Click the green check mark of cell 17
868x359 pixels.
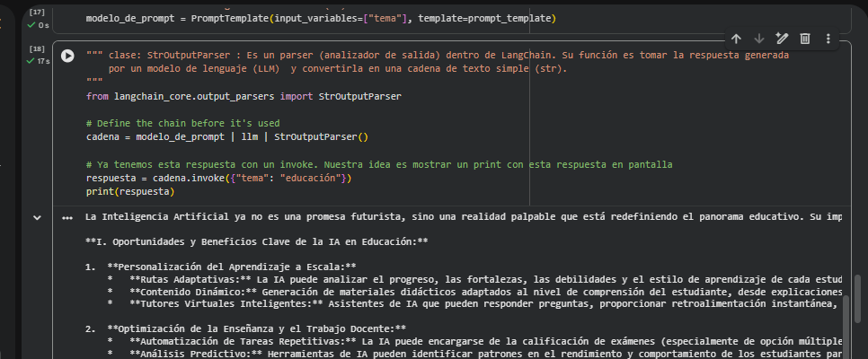(x=31, y=25)
